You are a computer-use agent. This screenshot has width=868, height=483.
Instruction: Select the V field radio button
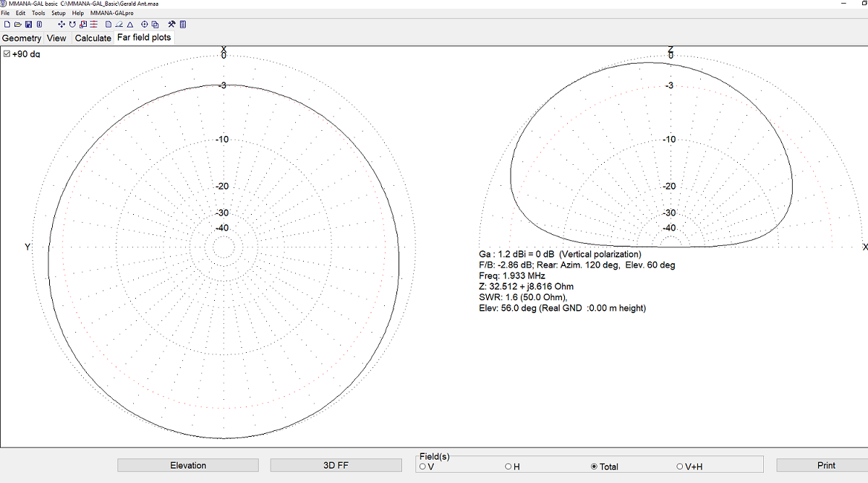point(422,467)
